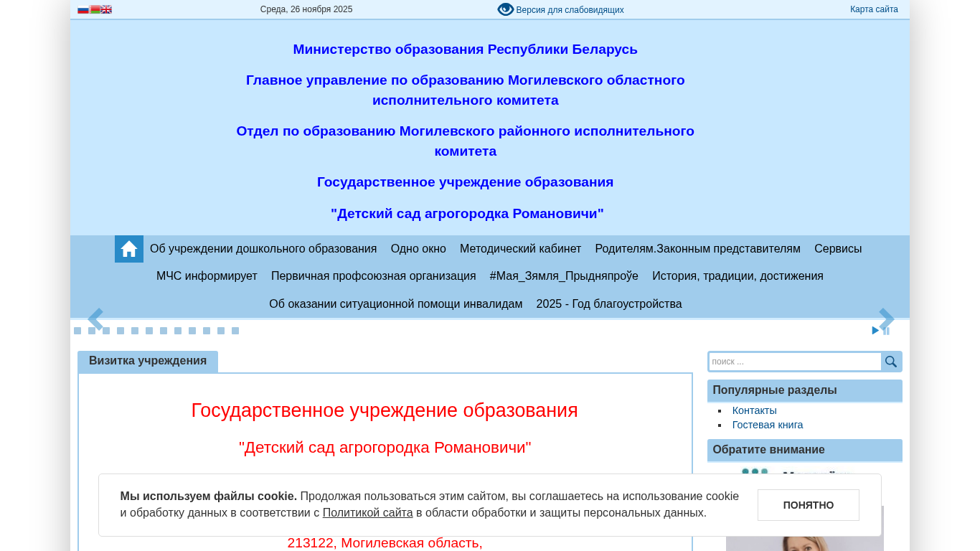Screen dimensions: 980x551
Task: Jump to the last slide dot
Action: [x=235, y=331]
